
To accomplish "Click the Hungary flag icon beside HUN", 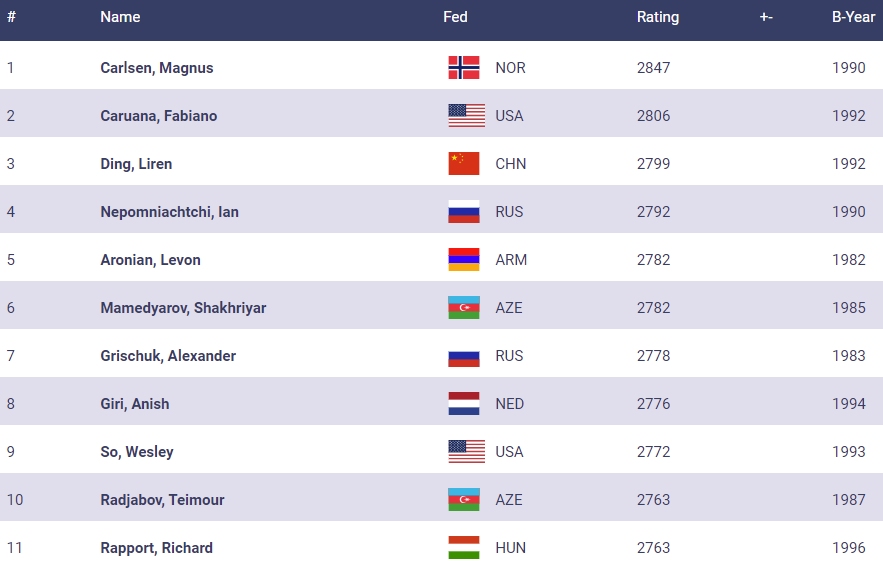I will point(464,548).
